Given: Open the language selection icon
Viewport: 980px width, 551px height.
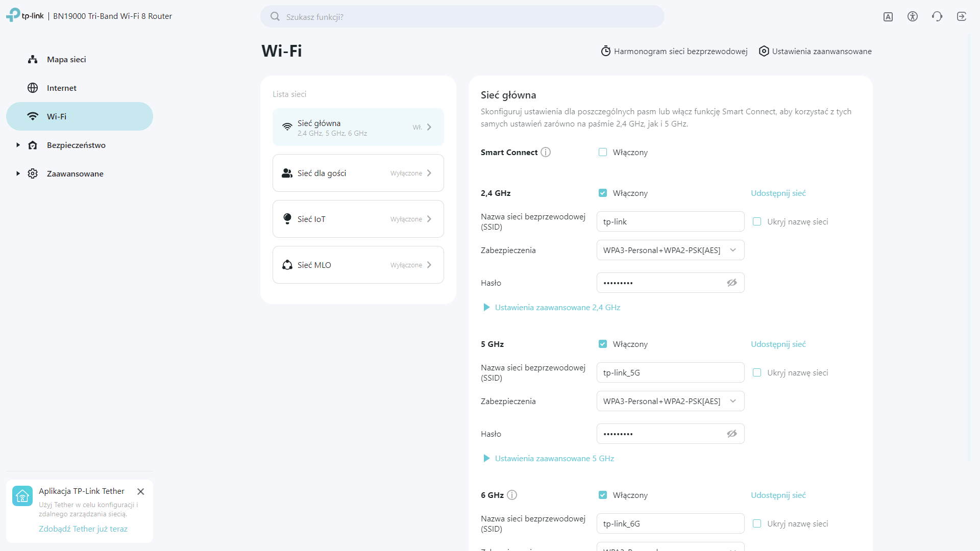Looking at the screenshot, I should (888, 17).
